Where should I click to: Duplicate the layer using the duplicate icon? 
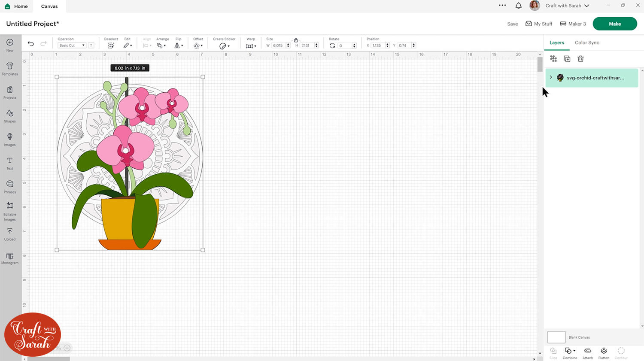tap(567, 59)
